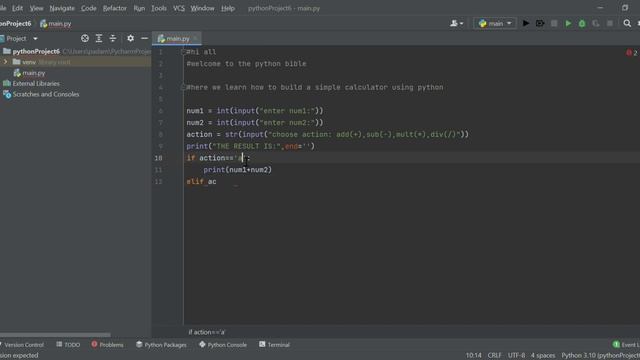Select the venv folder
Viewport: 640px width, 360px height.
coord(29,62)
